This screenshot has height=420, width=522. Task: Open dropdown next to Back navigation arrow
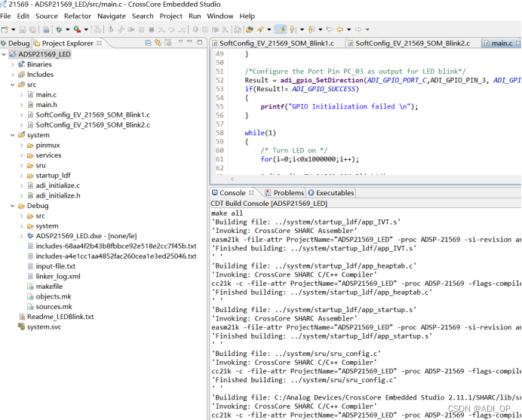[349, 29]
